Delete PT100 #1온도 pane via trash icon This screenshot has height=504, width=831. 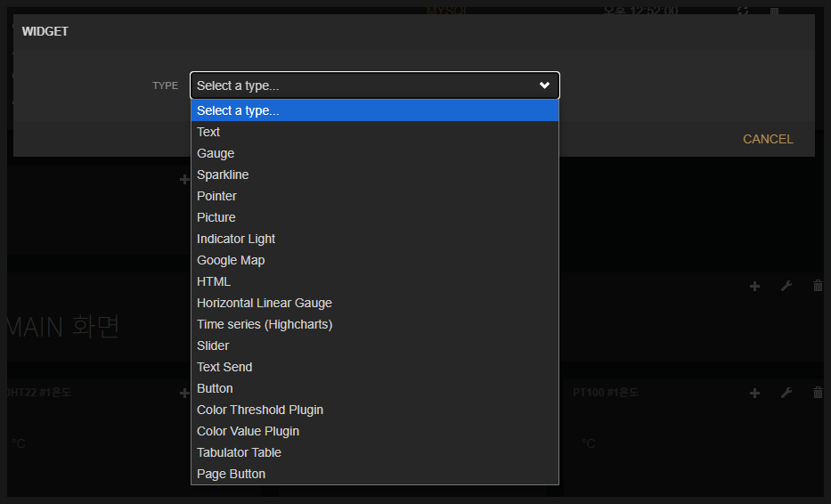coord(818,393)
